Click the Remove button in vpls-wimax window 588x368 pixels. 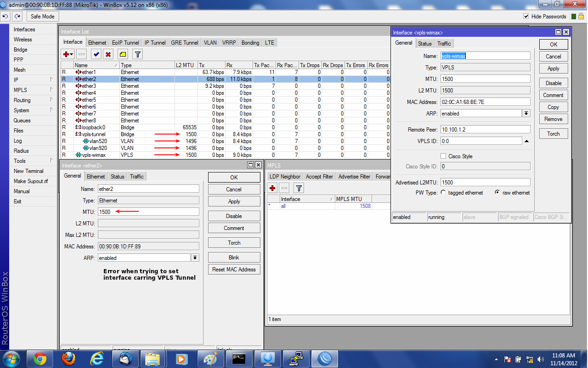(554, 119)
